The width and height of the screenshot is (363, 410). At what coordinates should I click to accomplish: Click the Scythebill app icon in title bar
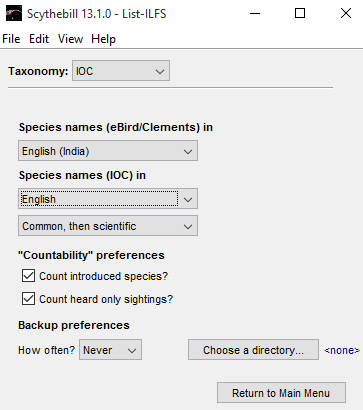[14, 14]
